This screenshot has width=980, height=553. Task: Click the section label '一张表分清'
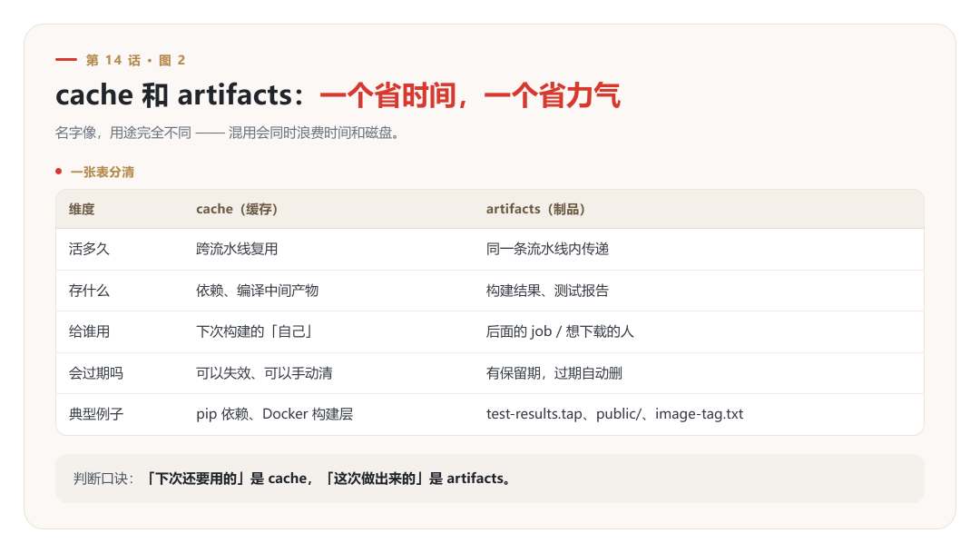pos(103,172)
